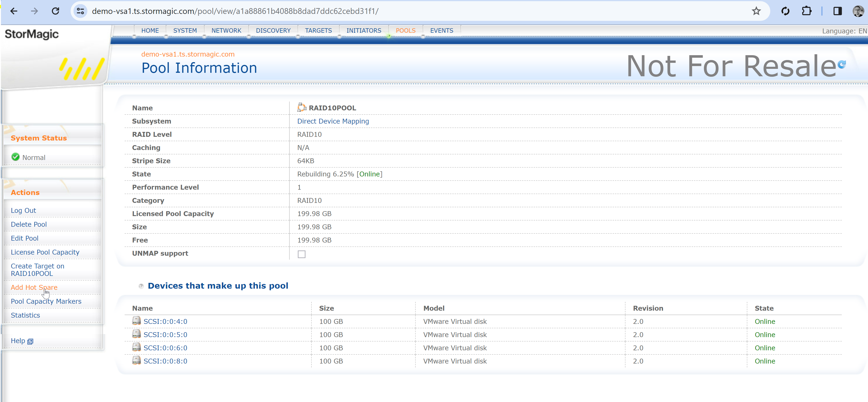
Task: Click the Revision column header
Action: pos(648,308)
